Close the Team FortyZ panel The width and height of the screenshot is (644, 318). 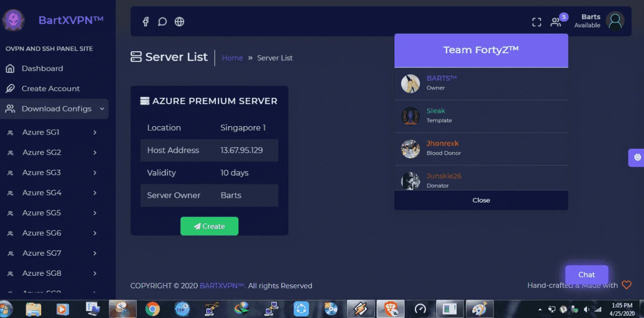coord(481,200)
